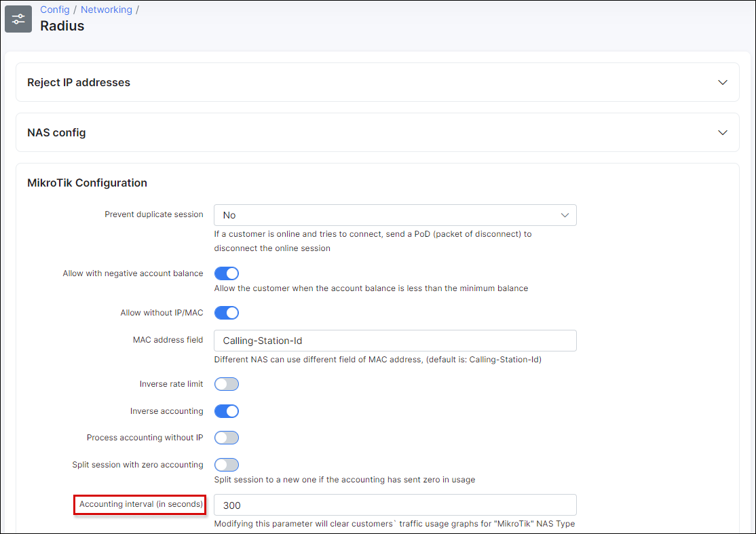Click the Inverse accounting label

click(167, 411)
